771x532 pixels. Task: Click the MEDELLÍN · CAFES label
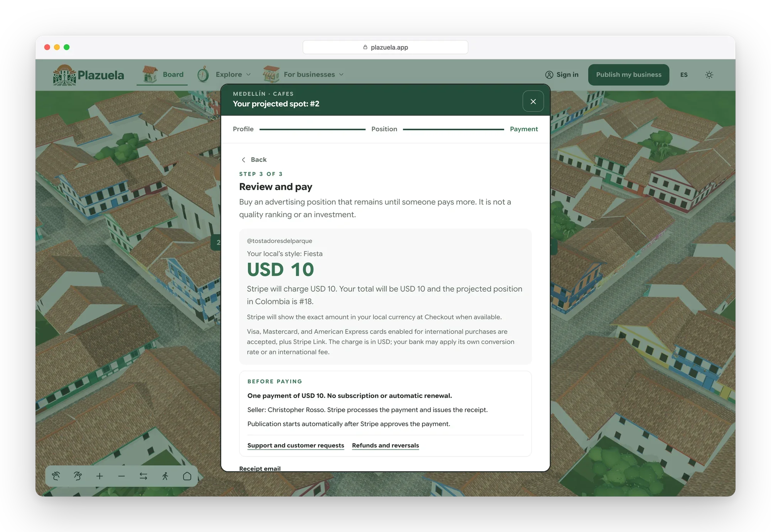point(263,94)
